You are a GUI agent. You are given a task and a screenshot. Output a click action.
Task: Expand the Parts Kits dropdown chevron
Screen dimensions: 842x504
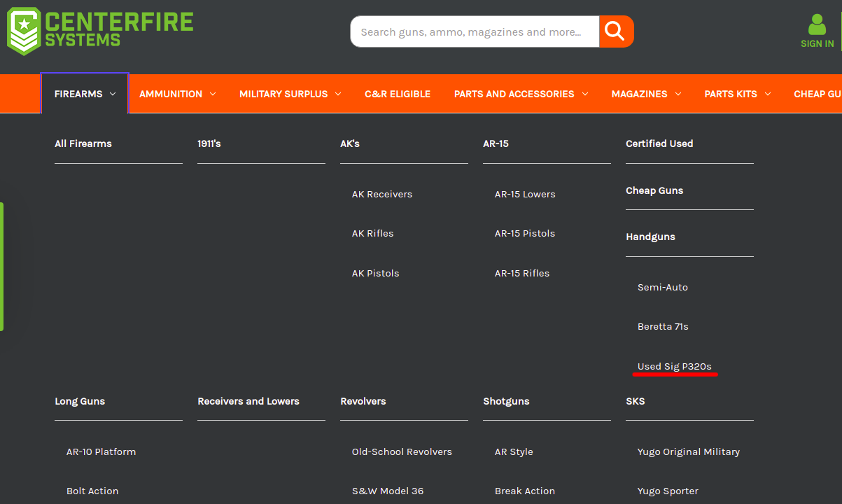(768, 94)
